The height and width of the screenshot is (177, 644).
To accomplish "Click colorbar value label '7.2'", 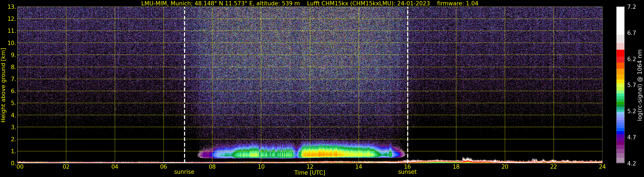I will (632, 7).
